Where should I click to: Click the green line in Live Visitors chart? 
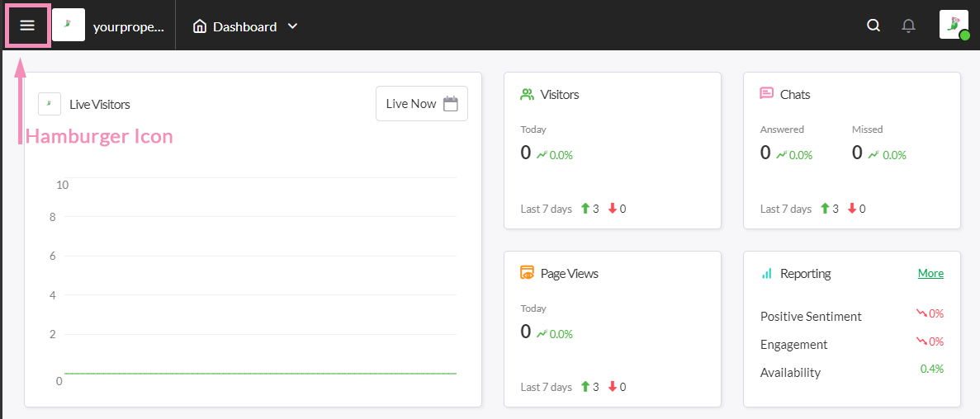coord(261,374)
